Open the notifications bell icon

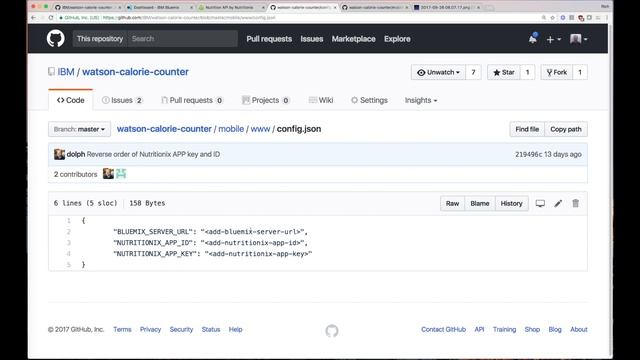tap(532, 39)
